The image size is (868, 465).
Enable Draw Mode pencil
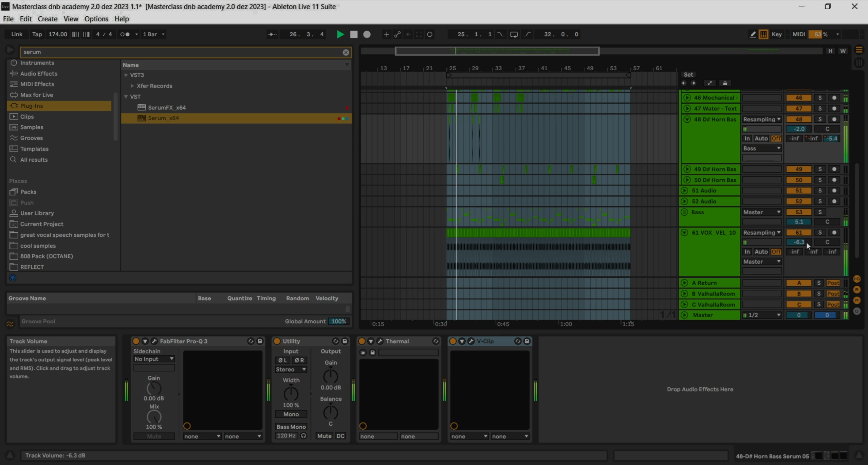[x=753, y=34]
